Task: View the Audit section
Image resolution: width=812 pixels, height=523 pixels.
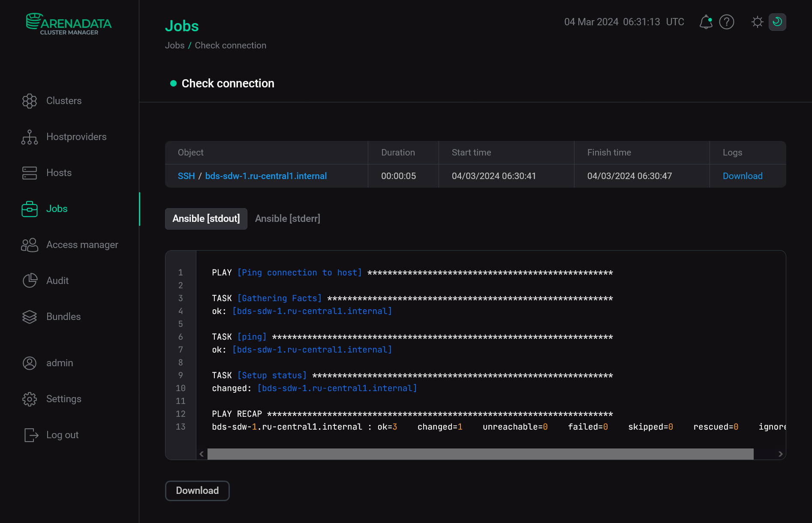Action: (57, 281)
